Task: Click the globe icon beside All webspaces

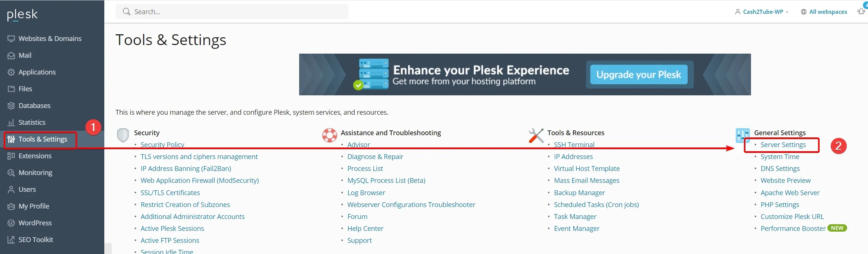Action: click(804, 12)
